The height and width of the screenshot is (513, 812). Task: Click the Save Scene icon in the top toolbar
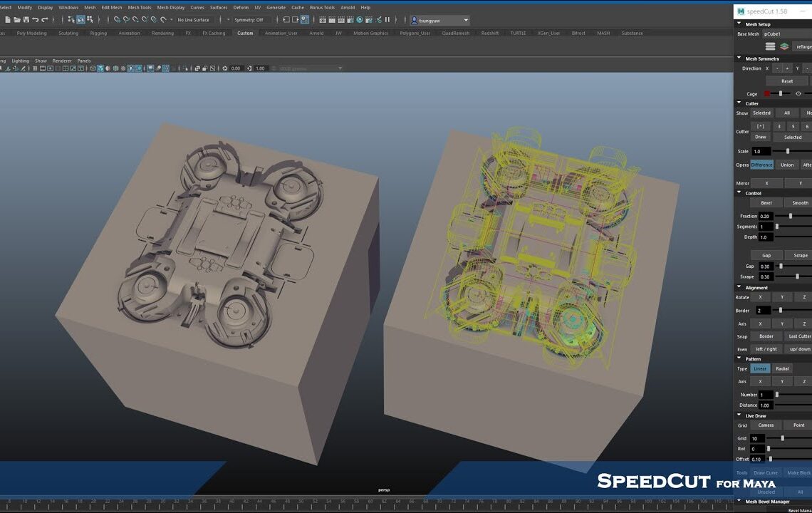(26, 21)
